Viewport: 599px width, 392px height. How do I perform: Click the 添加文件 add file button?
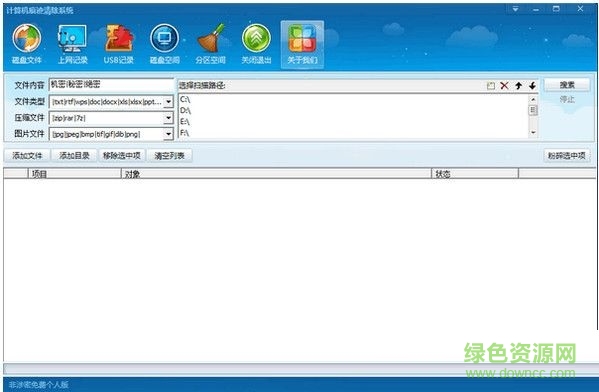point(27,156)
